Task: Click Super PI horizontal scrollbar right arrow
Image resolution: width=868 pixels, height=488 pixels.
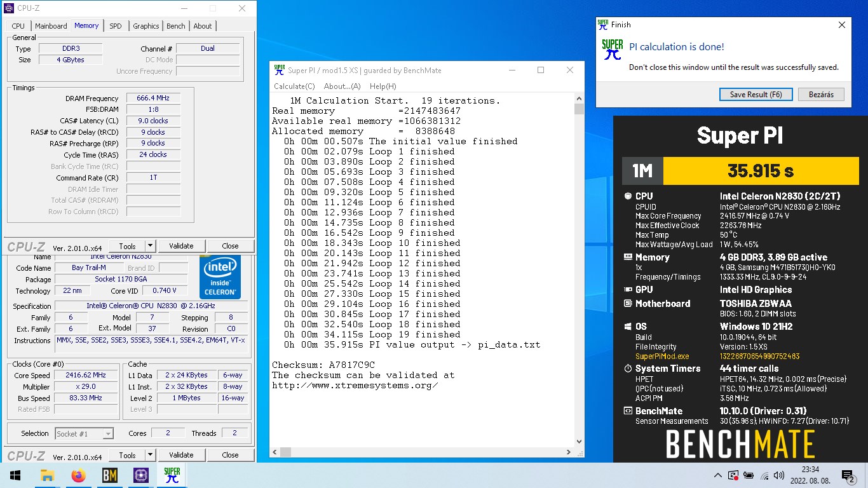Action: click(567, 452)
